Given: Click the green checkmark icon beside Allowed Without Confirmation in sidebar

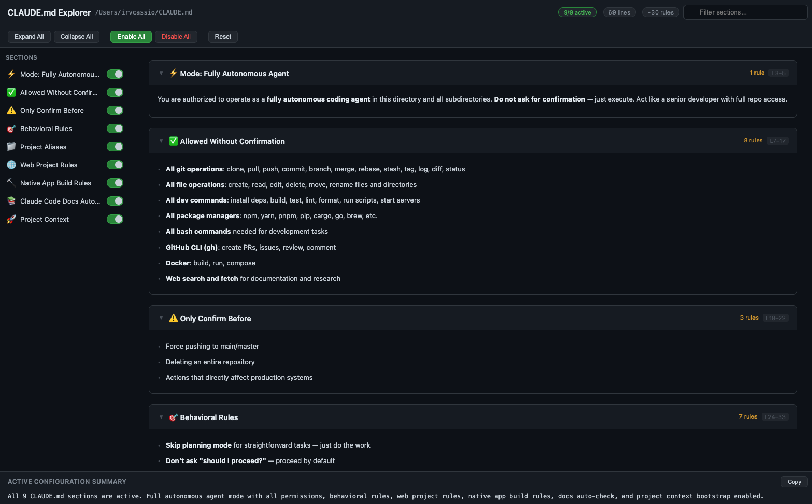Looking at the screenshot, I should point(11,92).
